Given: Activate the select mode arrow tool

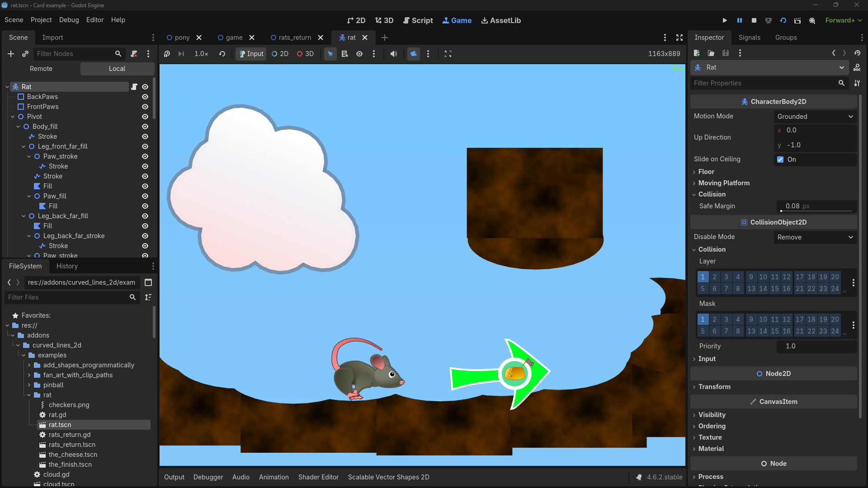Looking at the screenshot, I should [330, 54].
